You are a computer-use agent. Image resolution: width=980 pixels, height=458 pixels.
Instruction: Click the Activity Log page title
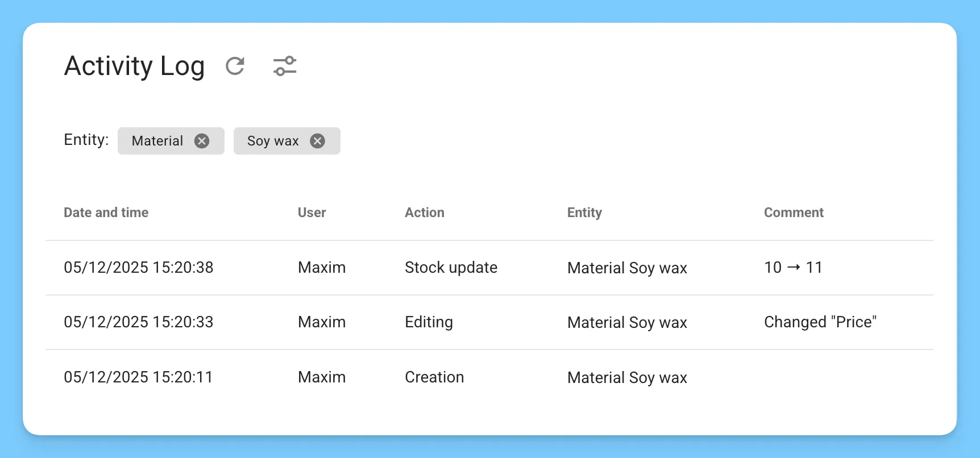134,66
